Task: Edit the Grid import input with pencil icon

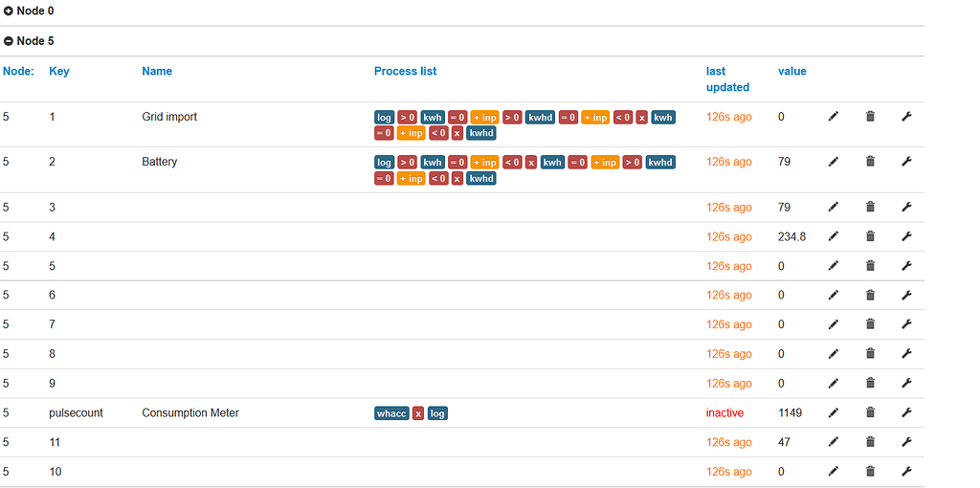Action: (x=833, y=117)
